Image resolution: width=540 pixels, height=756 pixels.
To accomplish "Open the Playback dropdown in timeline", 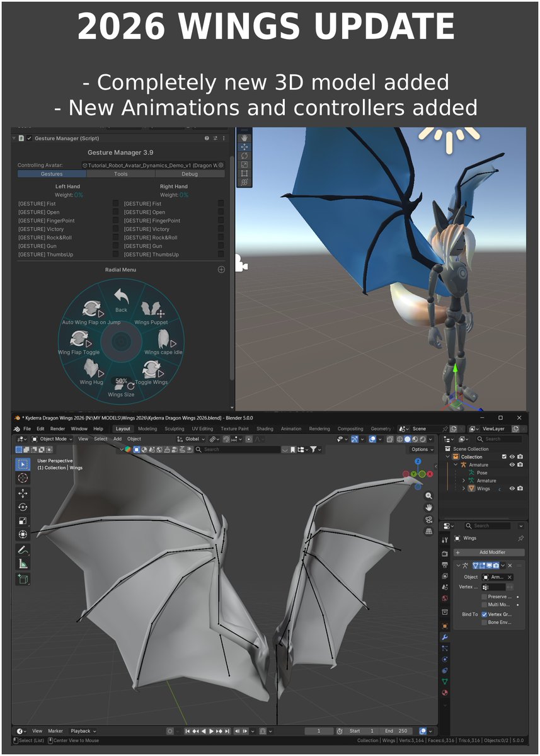I will (83, 731).
